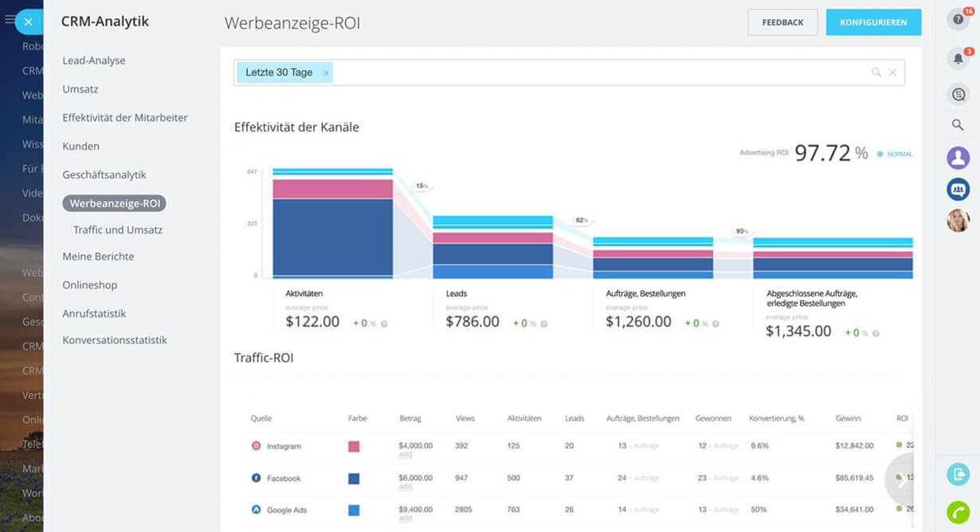Open the purple user profile icon
The width and height of the screenshot is (980, 532).
(958, 158)
